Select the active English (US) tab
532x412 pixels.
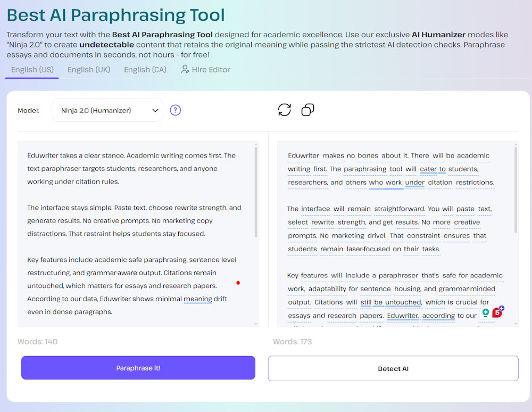pyautogui.click(x=31, y=69)
